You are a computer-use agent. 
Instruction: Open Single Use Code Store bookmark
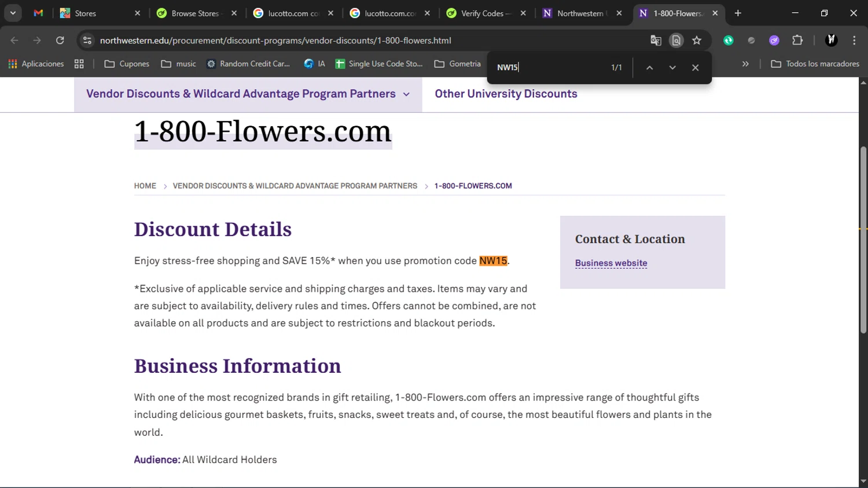tap(379, 64)
